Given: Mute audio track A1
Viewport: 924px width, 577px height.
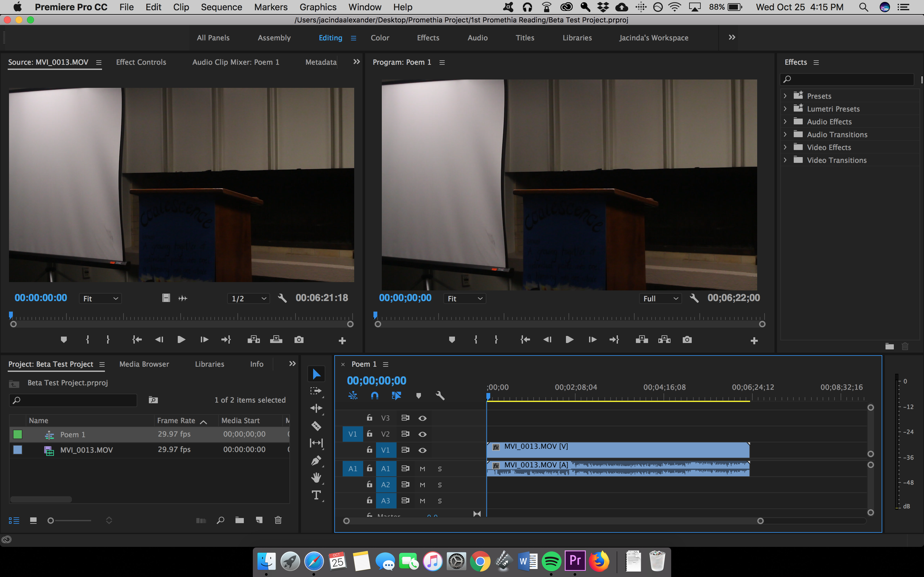Looking at the screenshot, I should coord(422,469).
